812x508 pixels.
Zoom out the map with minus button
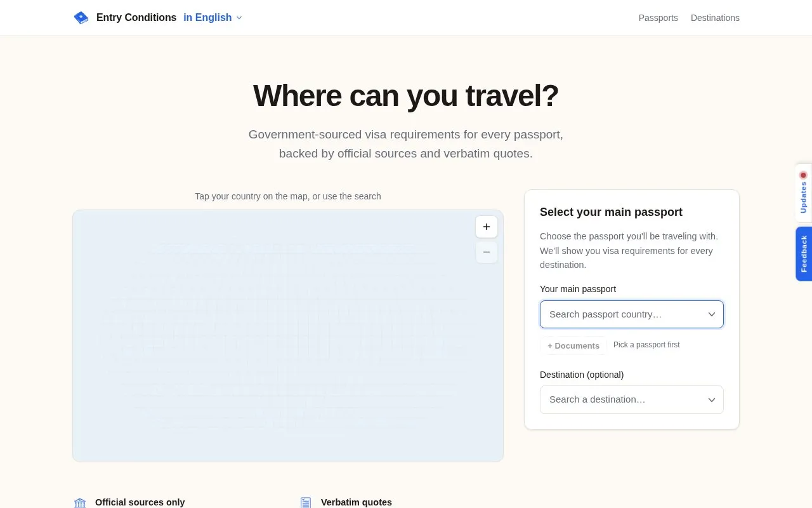coord(487,252)
